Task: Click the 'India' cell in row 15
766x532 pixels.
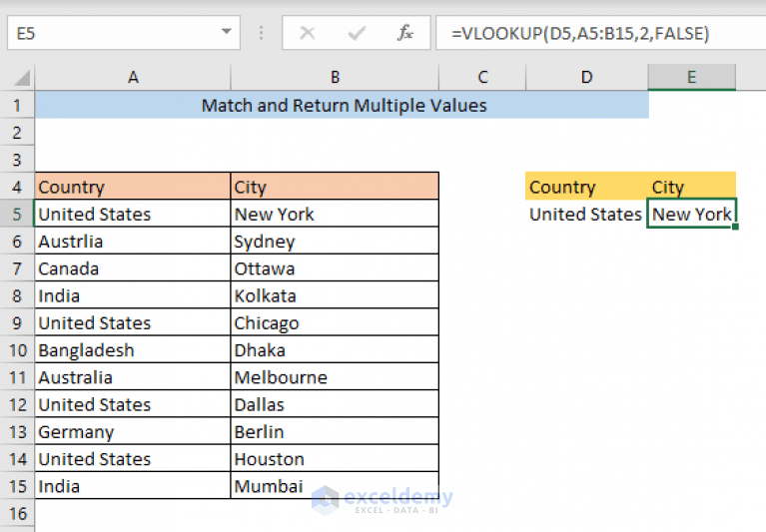Action: pos(133,486)
